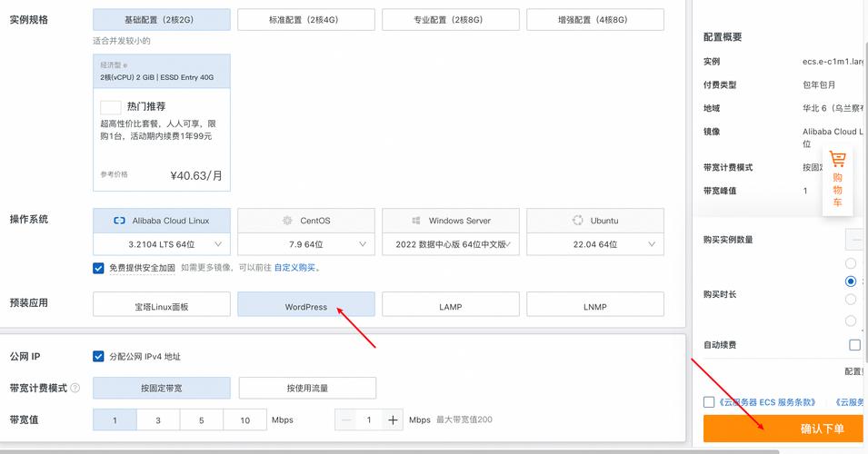Click the selected 购买时长 radio button
The height and width of the screenshot is (454, 868).
click(x=851, y=281)
